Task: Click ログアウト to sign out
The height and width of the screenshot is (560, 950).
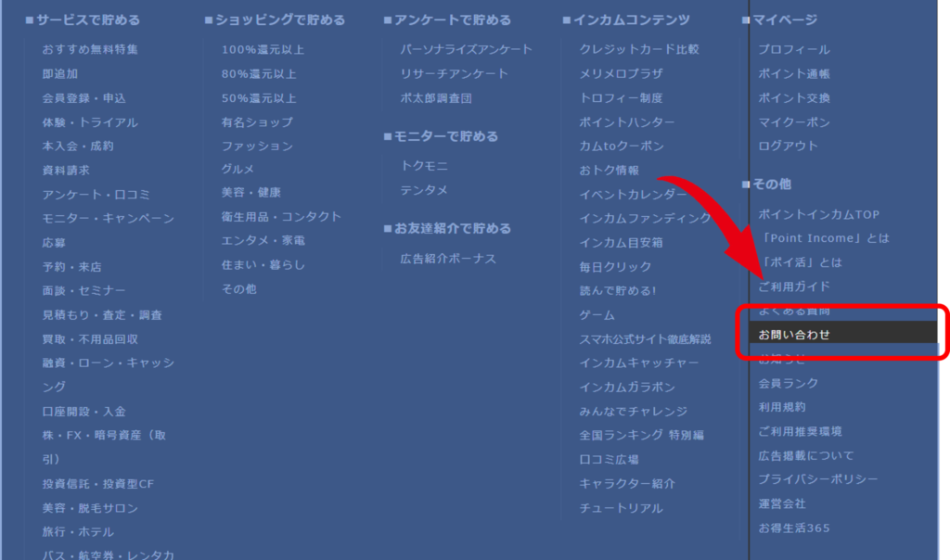Action: coord(789,146)
